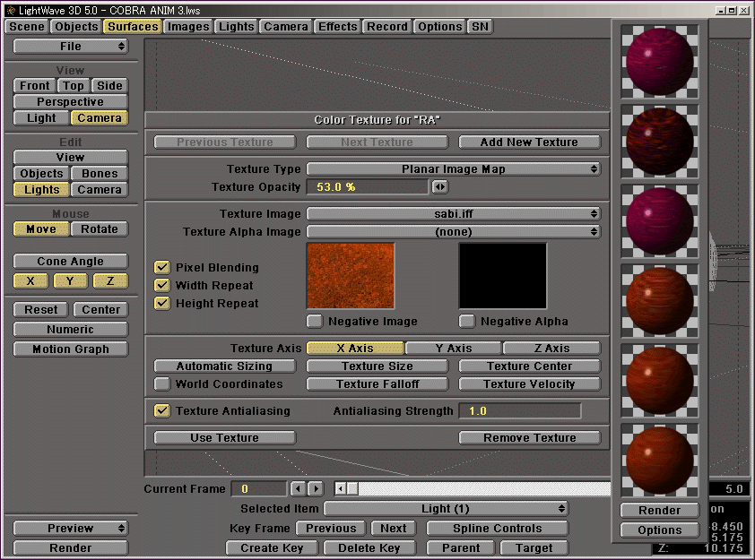The image size is (755, 560).
Task: Click the sabi.iff rust texture thumbnail
Action: pyautogui.click(x=351, y=276)
